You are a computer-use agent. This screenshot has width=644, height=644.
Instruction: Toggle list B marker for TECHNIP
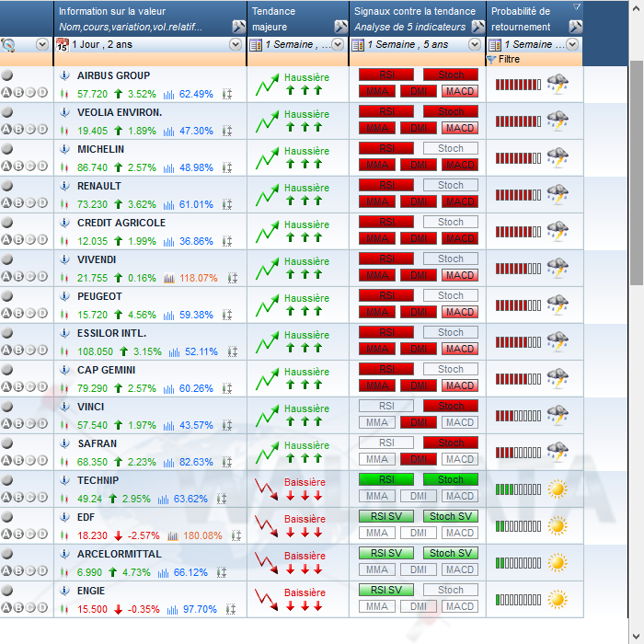[x=18, y=498]
